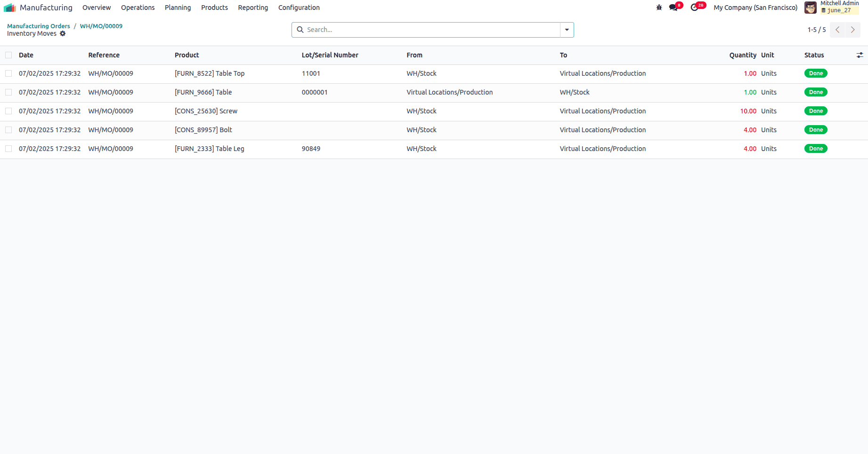
Task: Open the WH/MO/00009 breadcrumb link
Action: [x=101, y=26]
